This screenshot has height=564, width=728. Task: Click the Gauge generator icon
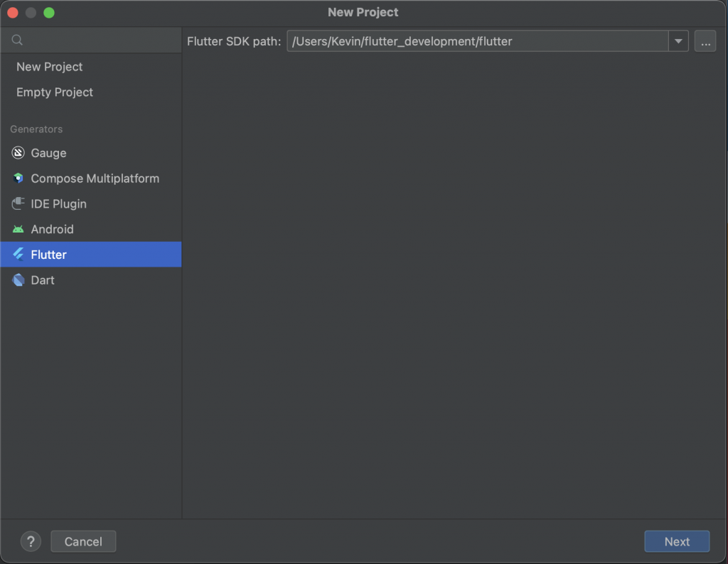(18, 153)
